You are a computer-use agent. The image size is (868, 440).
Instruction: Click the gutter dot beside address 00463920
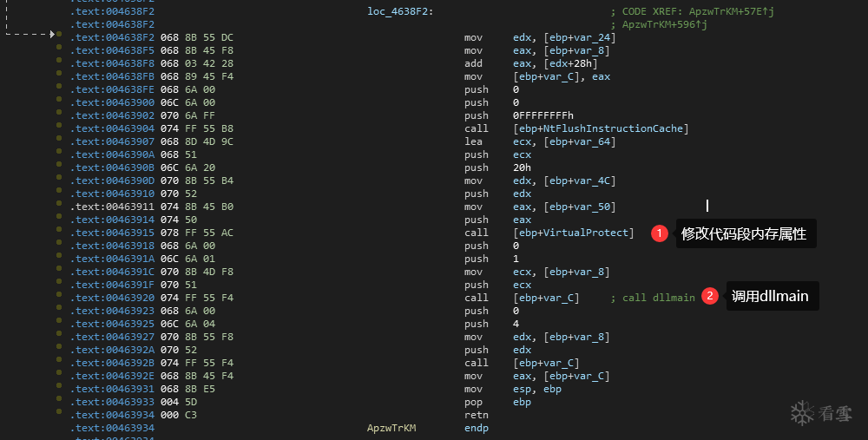pyautogui.click(x=58, y=298)
